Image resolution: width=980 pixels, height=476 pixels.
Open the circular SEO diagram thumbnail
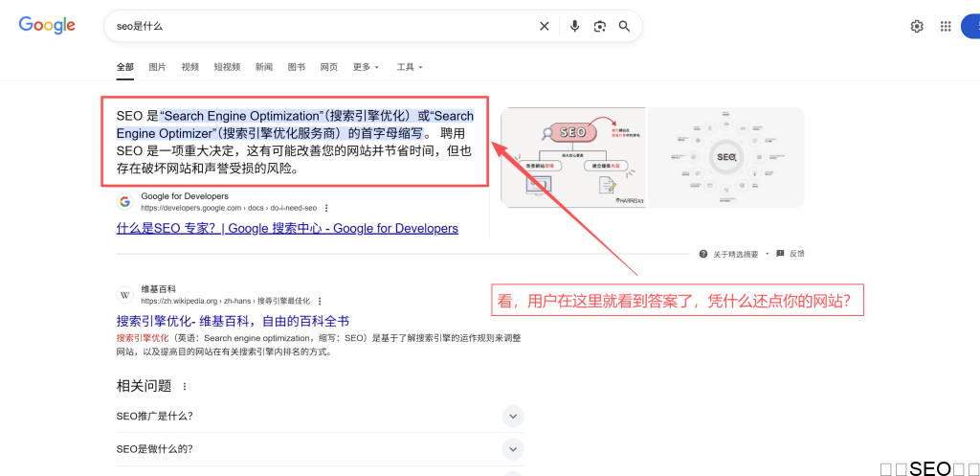point(726,158)
